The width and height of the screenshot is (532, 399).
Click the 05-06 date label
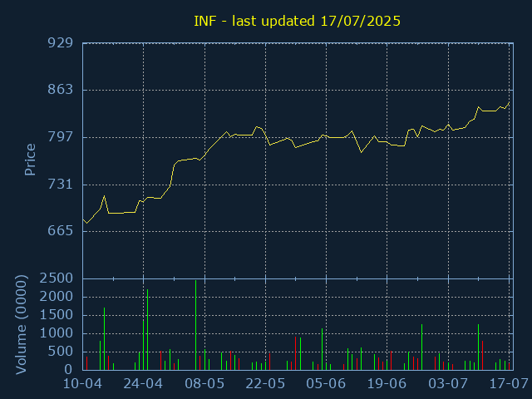[326, 384]
